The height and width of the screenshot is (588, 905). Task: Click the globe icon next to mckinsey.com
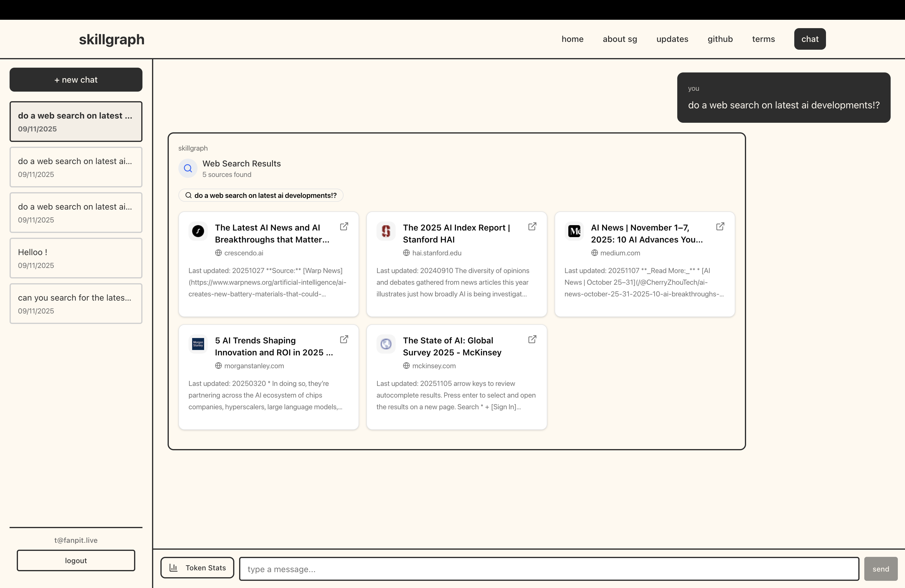click(x=406, y=366)
